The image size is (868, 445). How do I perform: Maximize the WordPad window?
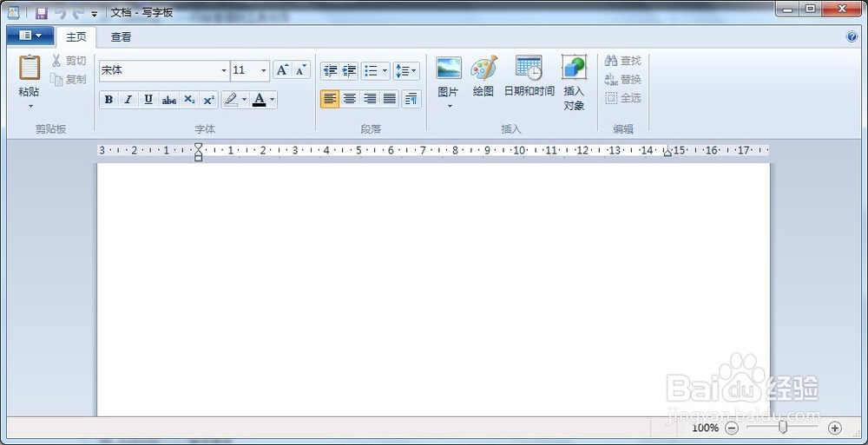pos(811,9)
